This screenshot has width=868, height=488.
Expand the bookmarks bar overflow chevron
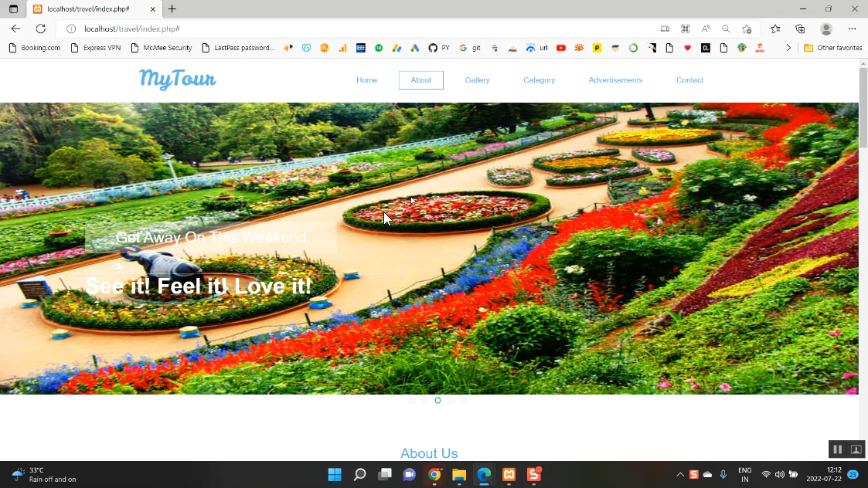[788, 48]
